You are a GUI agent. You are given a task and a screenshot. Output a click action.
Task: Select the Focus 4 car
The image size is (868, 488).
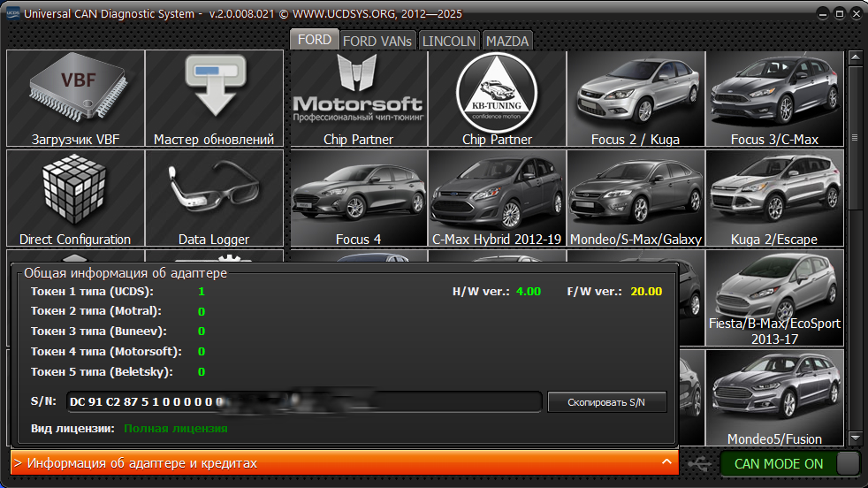pyautogui.click(x=359, y=198)
